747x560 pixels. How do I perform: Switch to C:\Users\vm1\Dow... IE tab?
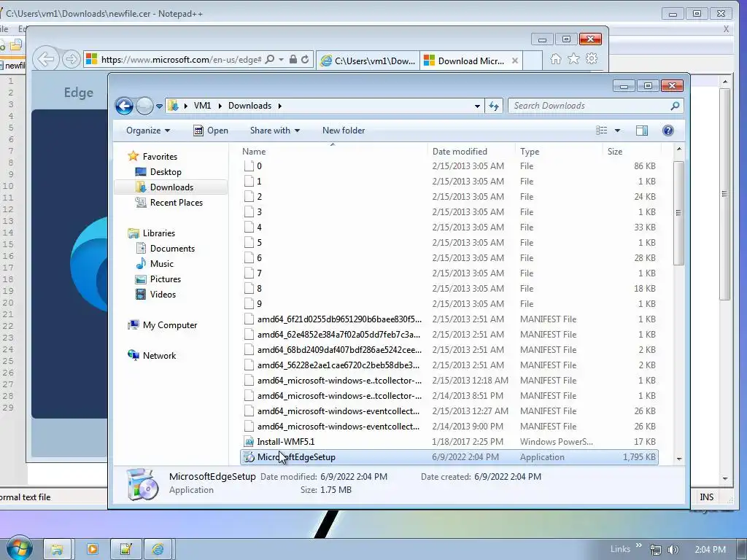pos(368,61)
